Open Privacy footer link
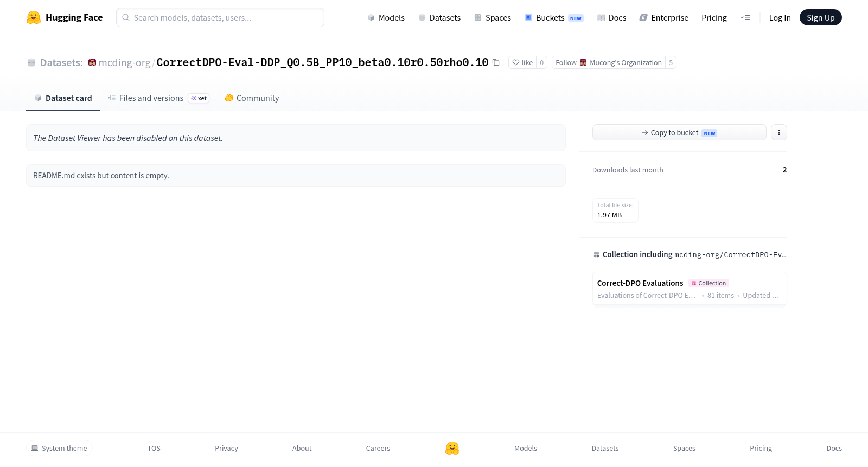Viewport: 868px width, 467px height. point(226,448)
